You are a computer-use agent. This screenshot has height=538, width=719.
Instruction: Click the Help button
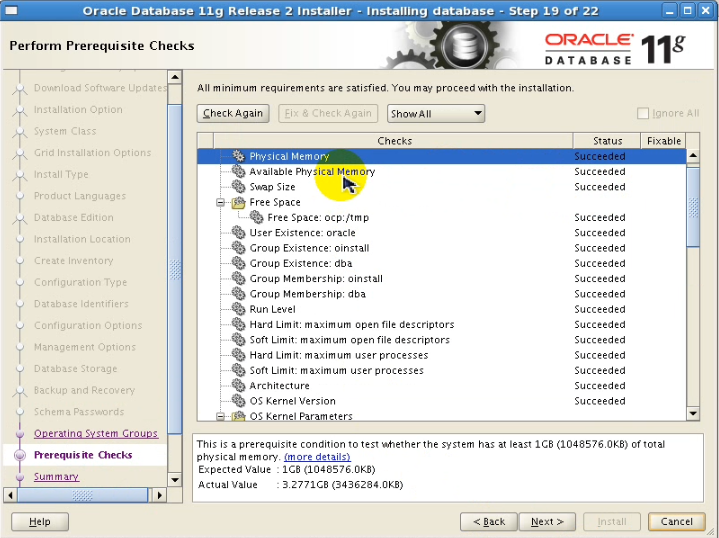40,521
